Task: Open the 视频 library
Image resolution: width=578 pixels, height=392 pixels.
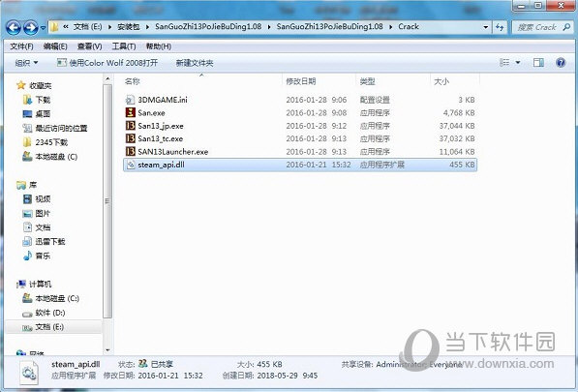Action: pos(43,199)
